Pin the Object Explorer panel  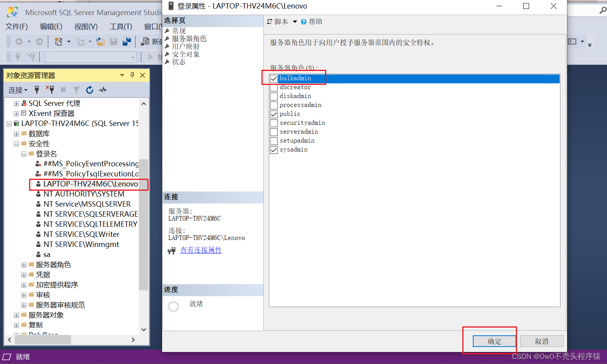132,75
